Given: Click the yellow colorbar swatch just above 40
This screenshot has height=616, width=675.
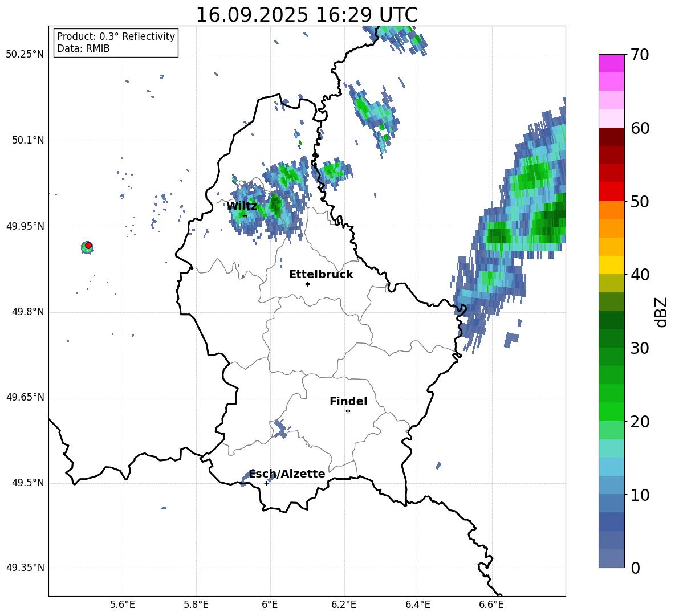Looking at the screenshot, I should (611, 265).
